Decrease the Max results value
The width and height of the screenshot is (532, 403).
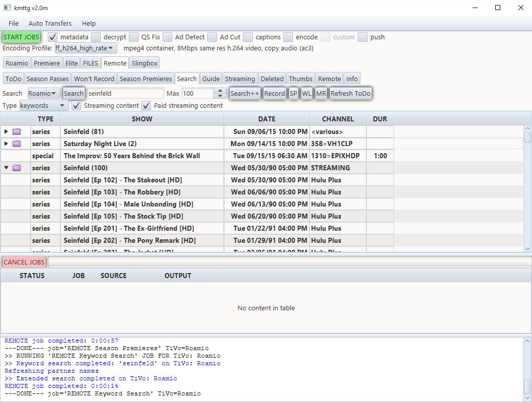coord(220,96)
